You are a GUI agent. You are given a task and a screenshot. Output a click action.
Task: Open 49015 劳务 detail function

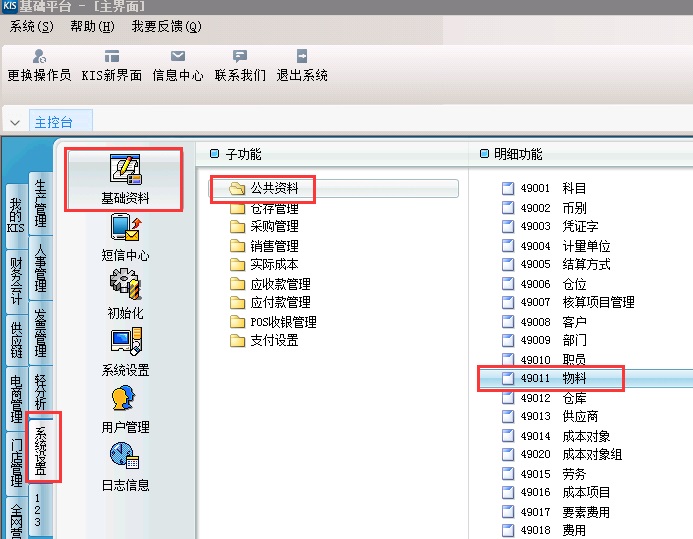point(544,474)
